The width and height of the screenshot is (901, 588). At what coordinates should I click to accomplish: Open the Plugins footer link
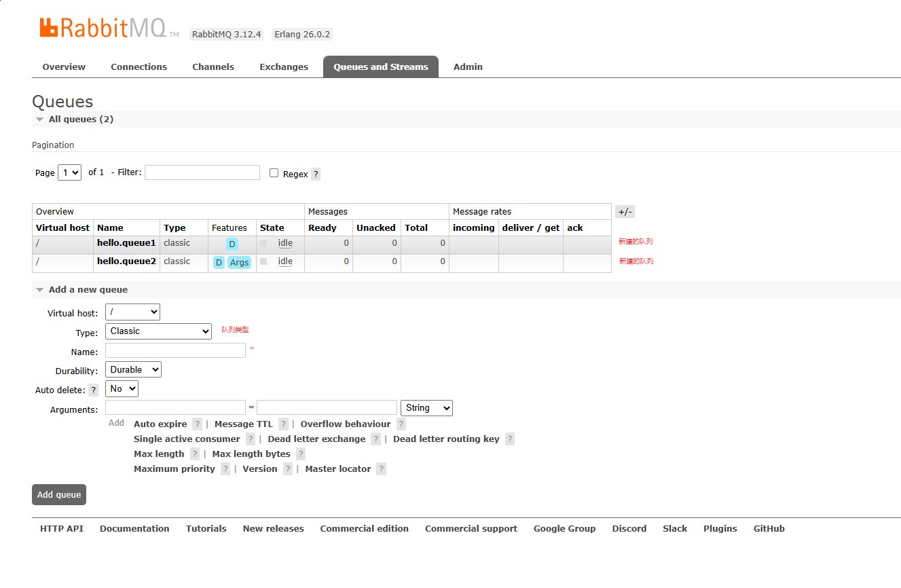pos(720,529)
